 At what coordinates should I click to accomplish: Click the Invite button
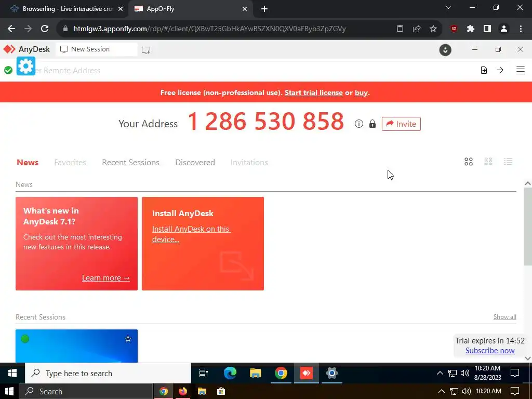(401, 124)
